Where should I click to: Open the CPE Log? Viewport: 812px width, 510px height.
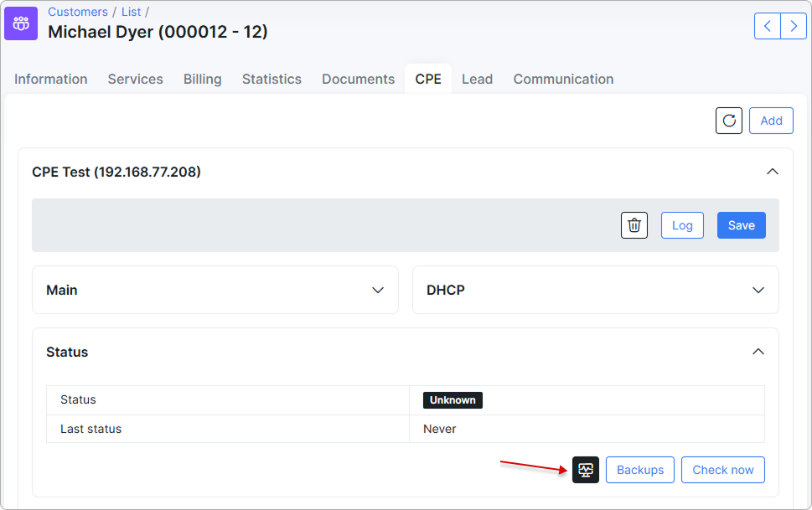tap(682, 225)
